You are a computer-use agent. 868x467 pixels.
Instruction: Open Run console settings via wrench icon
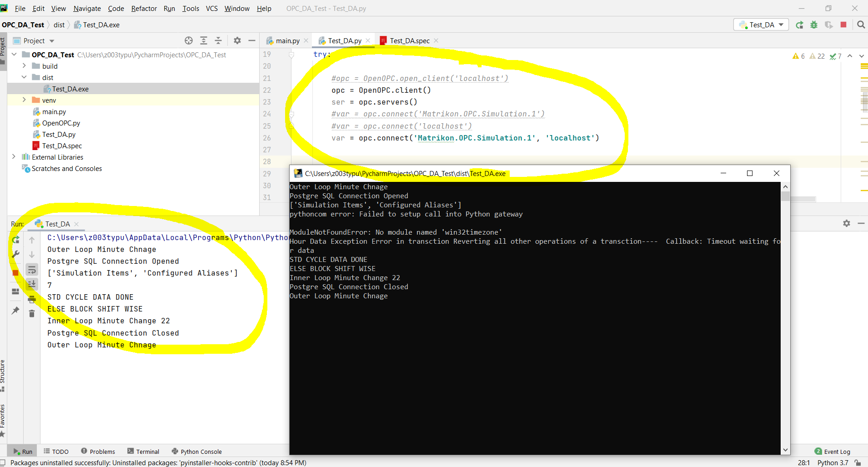[x=15, y=254]
